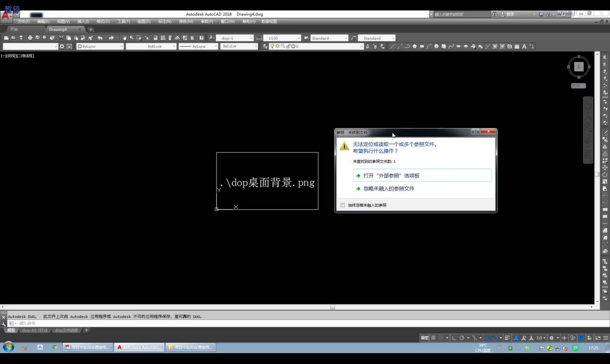610x364 pixels.
Task: Click the Undo arrow icon
Action: pyautogui.click(x=100, y=38)
